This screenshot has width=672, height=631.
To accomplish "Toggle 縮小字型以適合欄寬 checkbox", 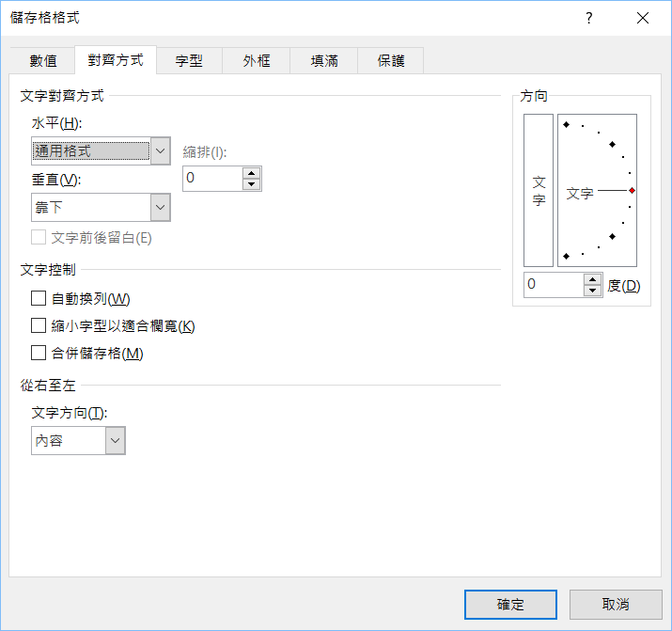I will tap(39, 325).
